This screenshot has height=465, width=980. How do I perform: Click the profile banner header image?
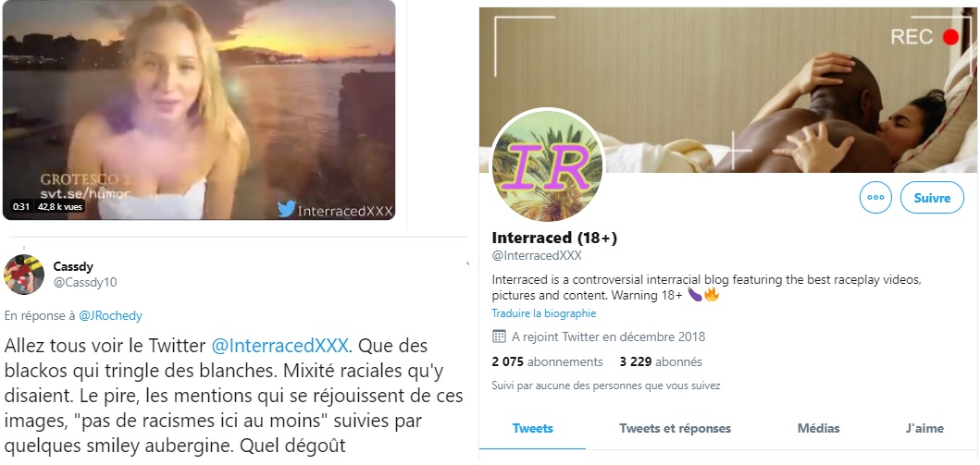(729, 90)
